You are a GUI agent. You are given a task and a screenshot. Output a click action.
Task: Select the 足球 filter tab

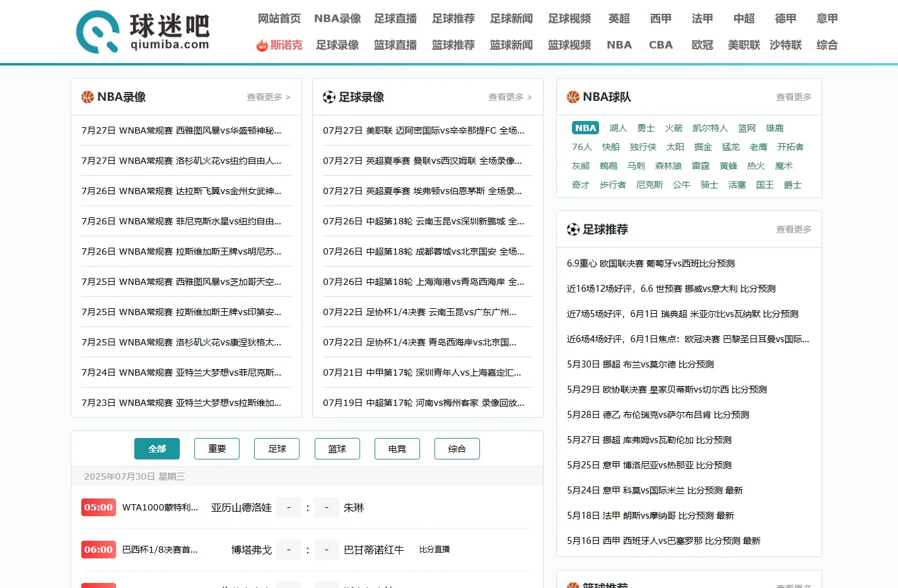click(277, 449)
